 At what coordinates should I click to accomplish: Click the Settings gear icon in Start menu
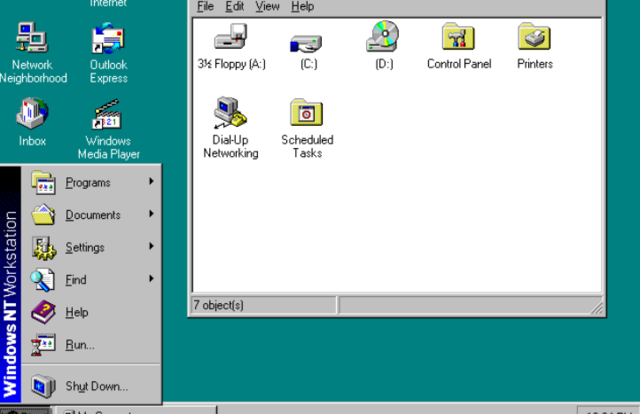(43, 247)
